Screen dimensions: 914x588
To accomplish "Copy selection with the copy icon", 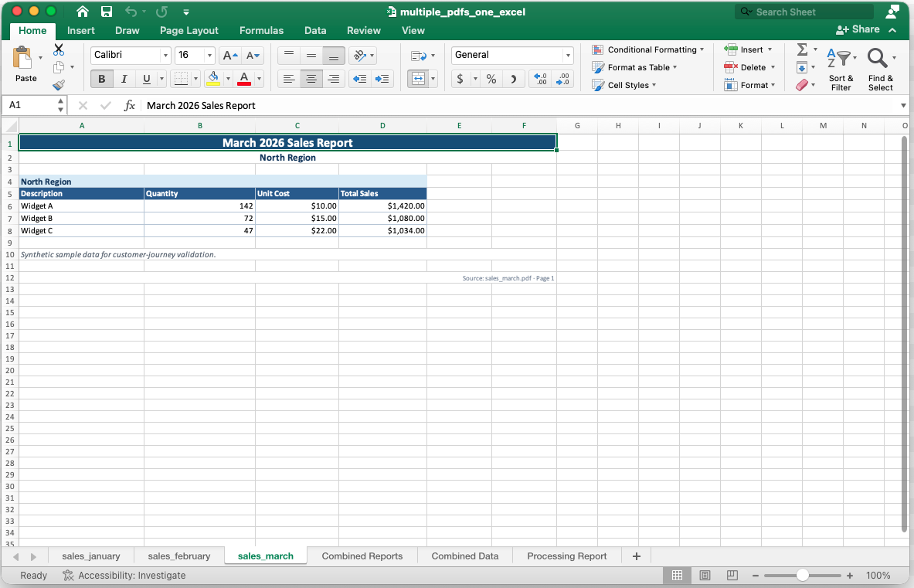I will click(x=58, y=67).
